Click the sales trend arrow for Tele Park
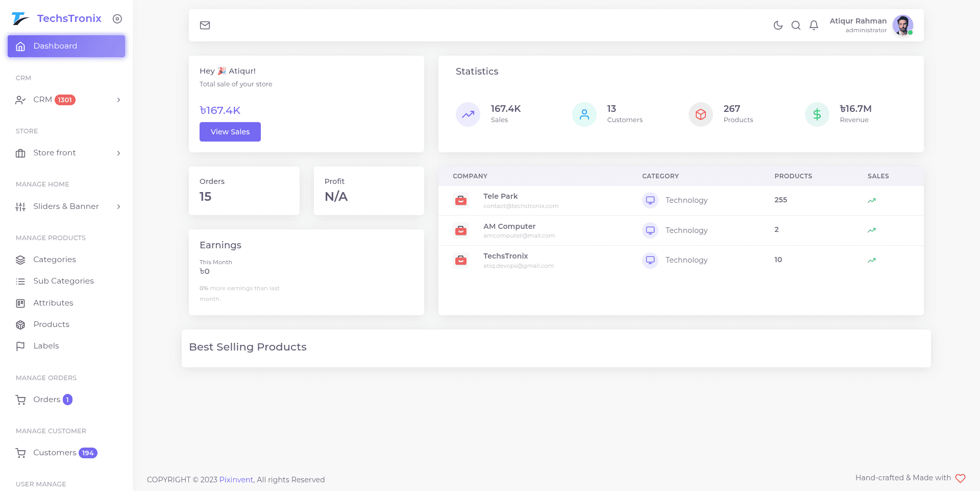The height and width of the screenshot is (491, 980). (872, 200)
